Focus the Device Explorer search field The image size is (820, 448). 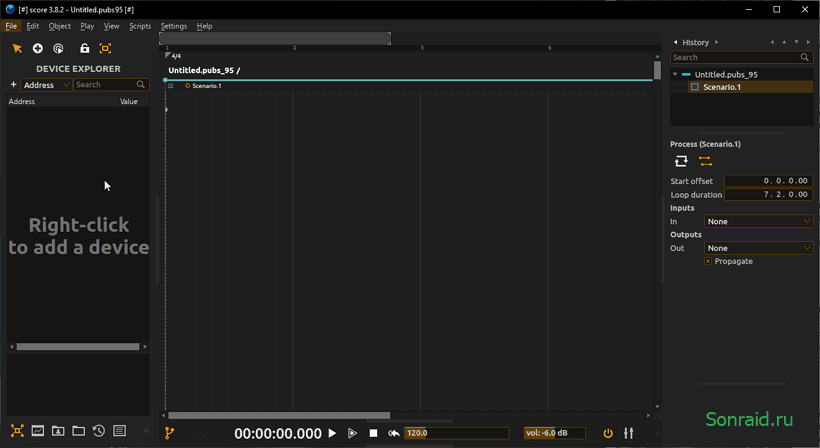[x=111, y=85]
